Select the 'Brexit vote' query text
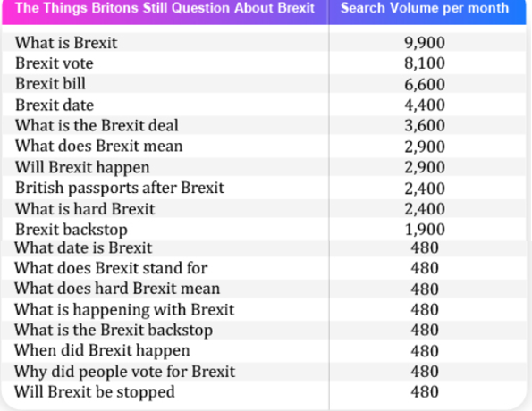 coord(55,63)
